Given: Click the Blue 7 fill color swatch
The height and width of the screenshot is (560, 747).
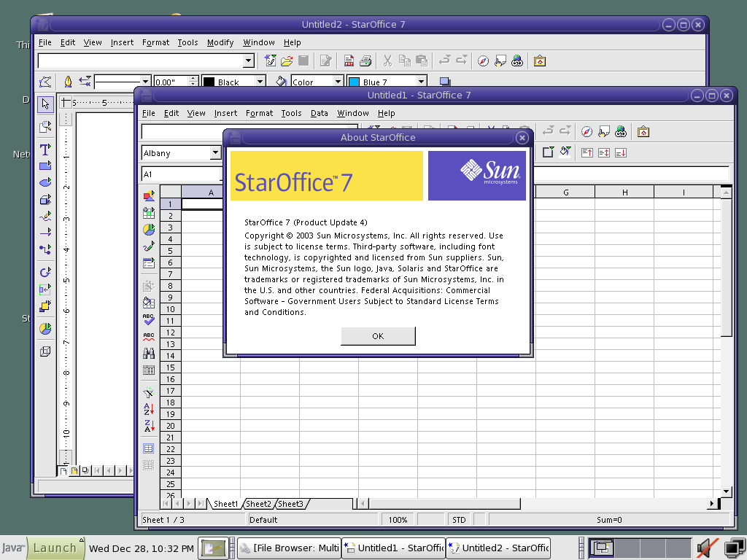Looking at the screenshot, I should tap(355, 82).
